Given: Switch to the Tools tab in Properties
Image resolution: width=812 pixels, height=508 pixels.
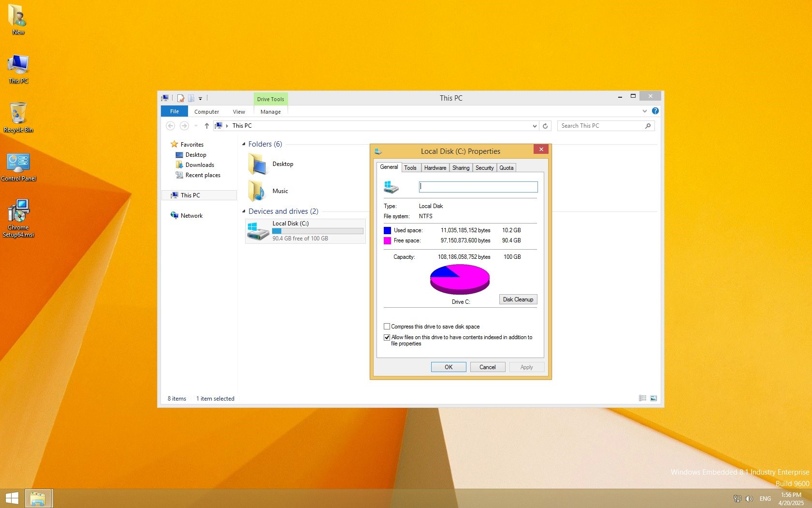Looking at the screenshot, I should click(410, 168).
